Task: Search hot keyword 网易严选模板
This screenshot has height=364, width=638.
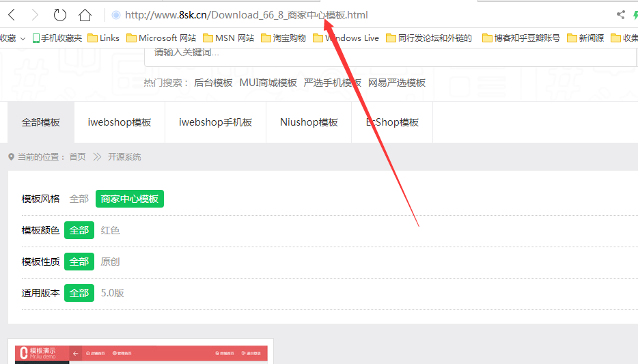Action: (x=397, y=83)
